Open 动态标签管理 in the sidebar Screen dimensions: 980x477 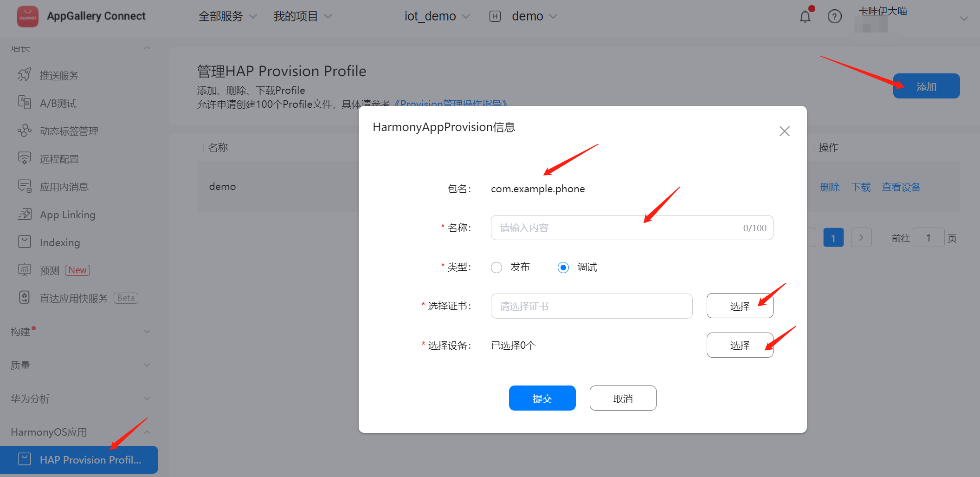point(69,131)
